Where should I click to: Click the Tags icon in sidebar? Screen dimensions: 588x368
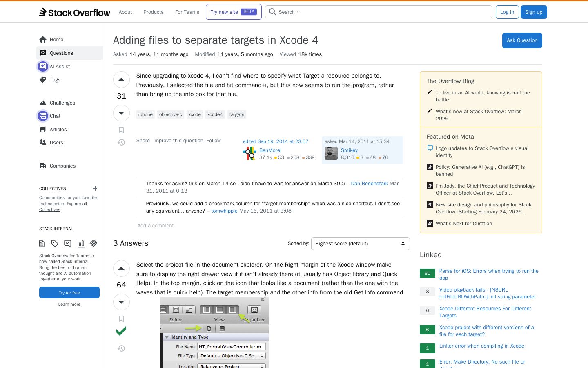(43, 80)
